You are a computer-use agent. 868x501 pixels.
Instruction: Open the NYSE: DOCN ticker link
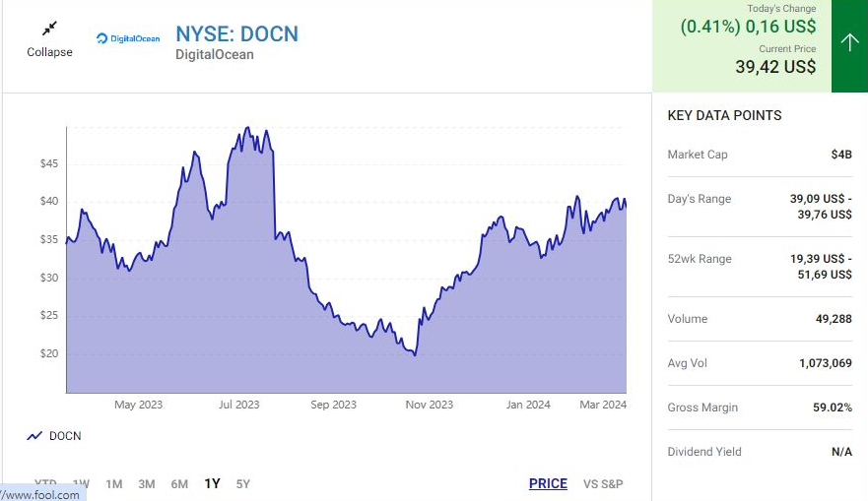[x=236, y=34]
